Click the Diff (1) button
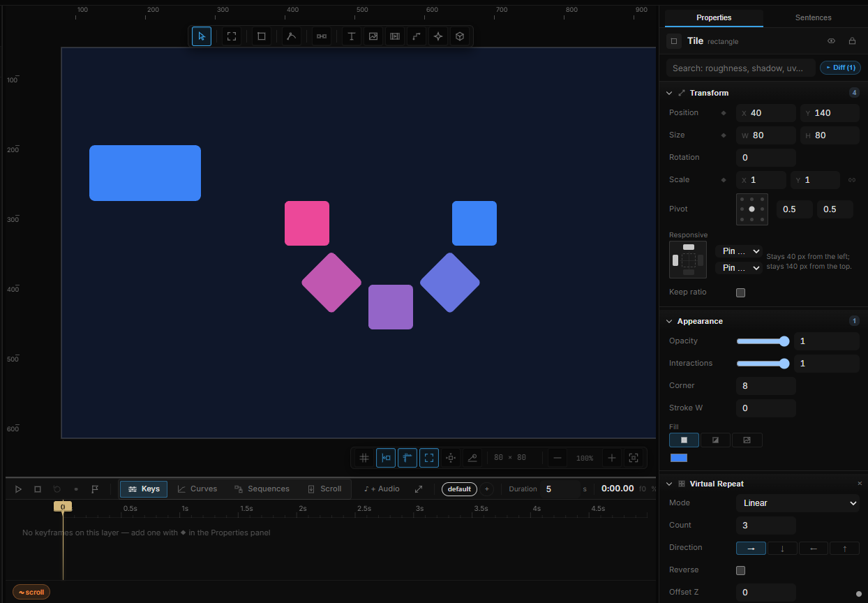Viewport: 868px width, 603px height. click(840, 68)
